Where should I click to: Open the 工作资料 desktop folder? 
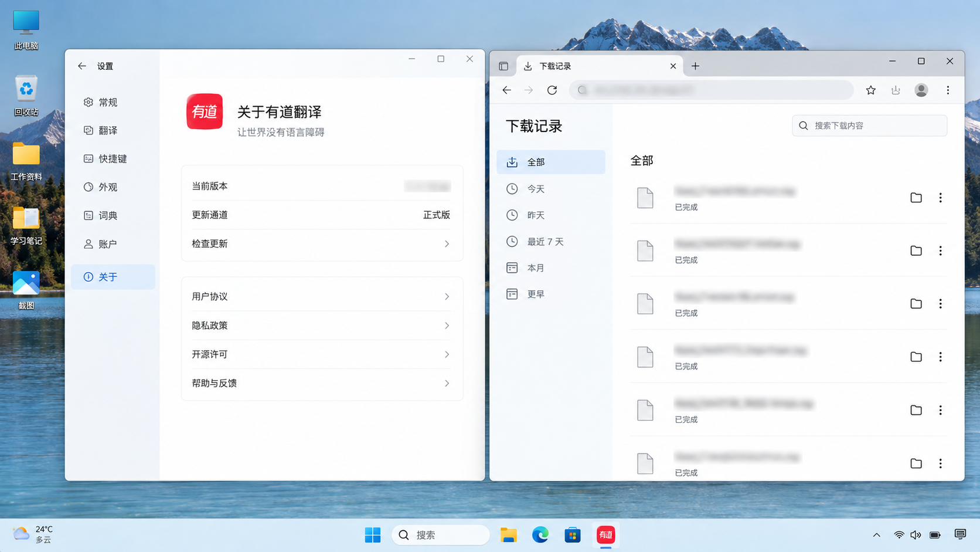click(x=26, y=161)
